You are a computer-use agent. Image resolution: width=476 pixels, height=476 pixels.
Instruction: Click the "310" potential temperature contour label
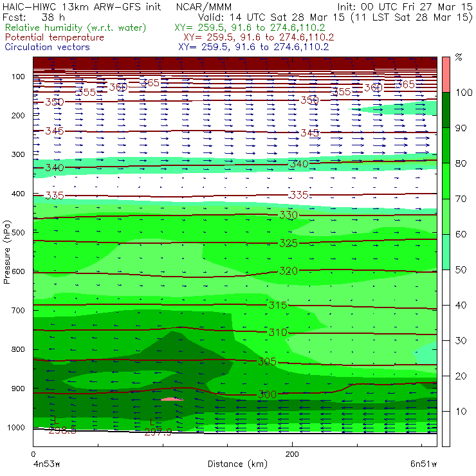click(278, 332)
